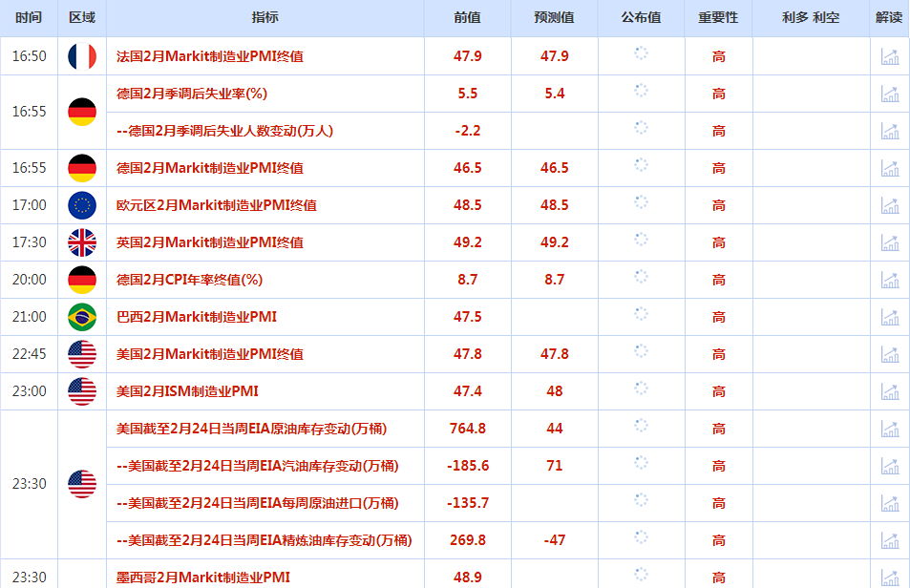Viewport: 910px width, 588px height.
Task: Click the 公布值 column header
Action: (642, 17)
